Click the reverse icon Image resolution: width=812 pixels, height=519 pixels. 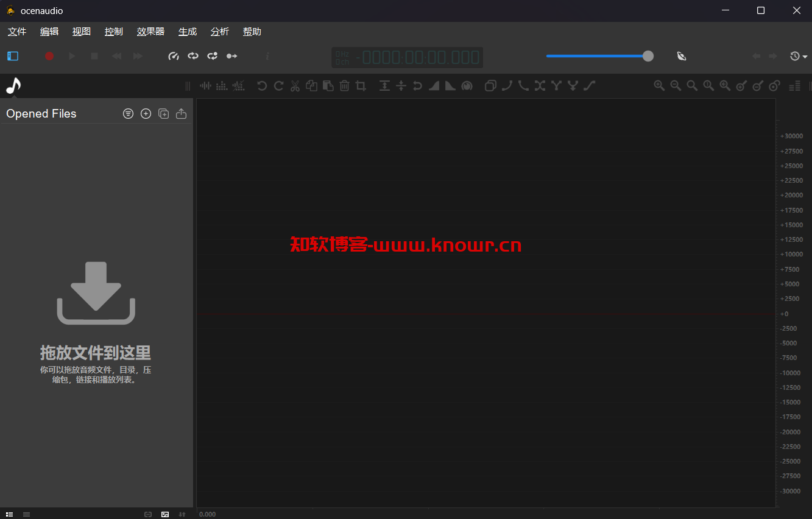(417, 86)
